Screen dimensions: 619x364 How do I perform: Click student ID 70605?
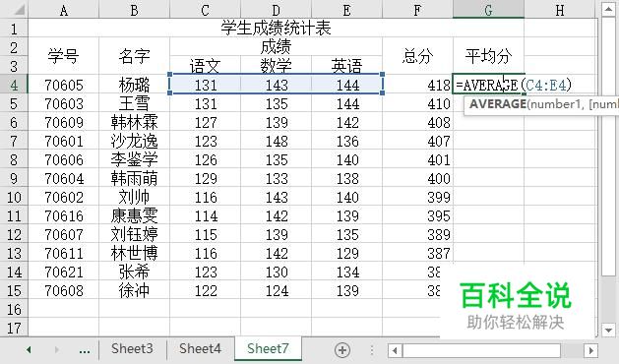point(64,85)
